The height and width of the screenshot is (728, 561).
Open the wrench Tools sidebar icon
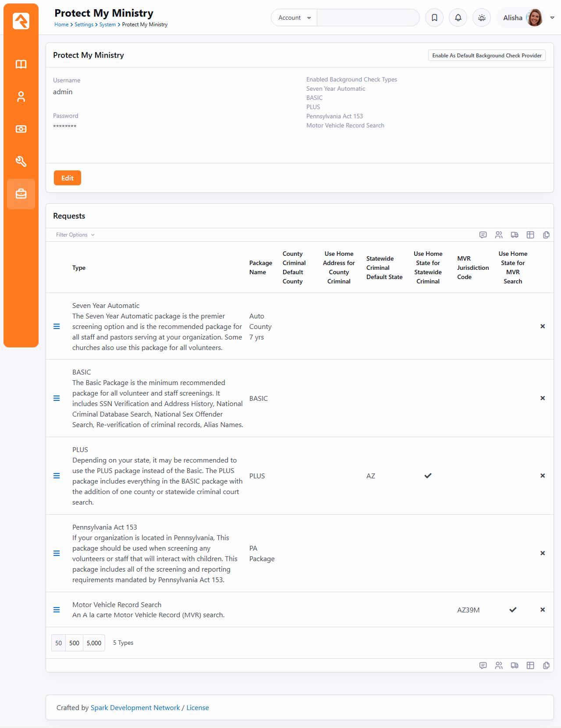(21, 162)
